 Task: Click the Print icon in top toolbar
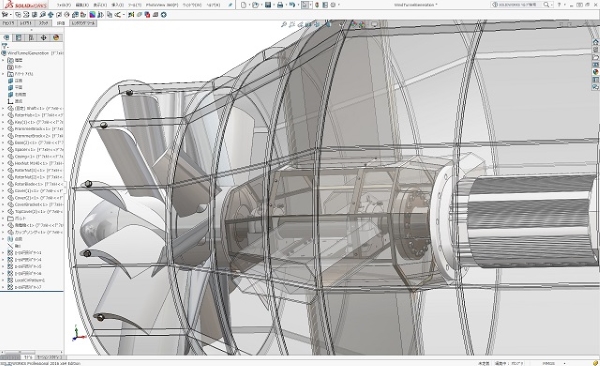coord(280,5)
